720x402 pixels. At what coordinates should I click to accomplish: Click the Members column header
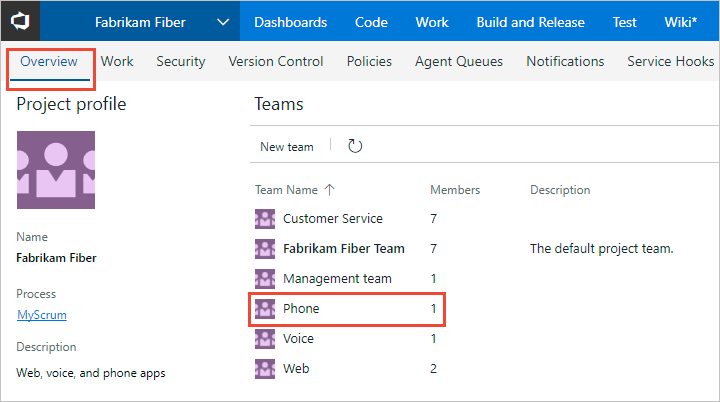click(x=455, y=190)
